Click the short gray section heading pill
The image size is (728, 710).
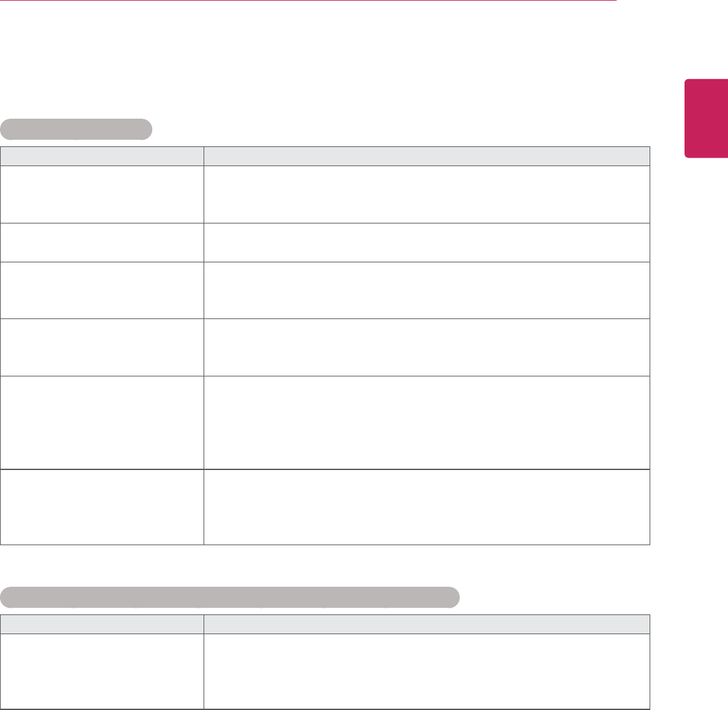coord(76,129)
